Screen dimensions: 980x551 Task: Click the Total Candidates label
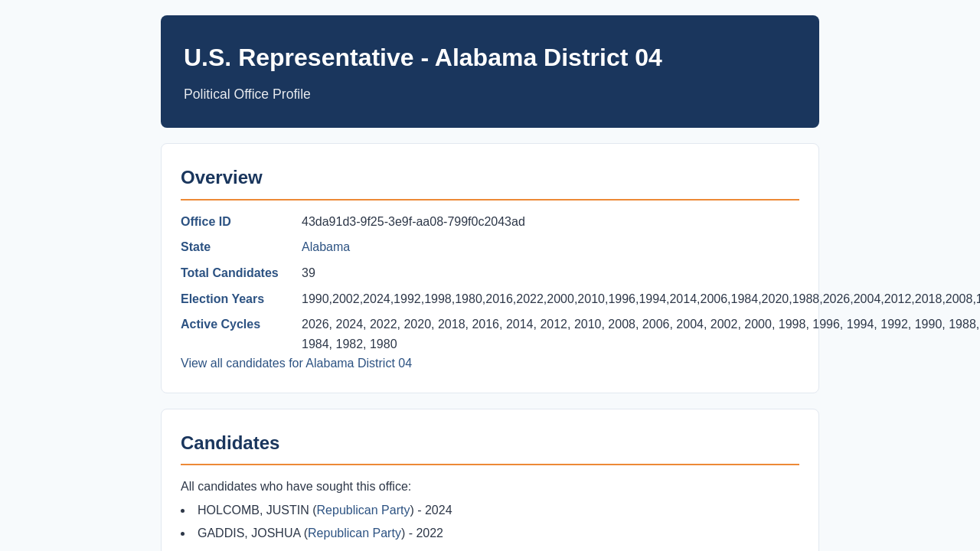coord(230,273)
